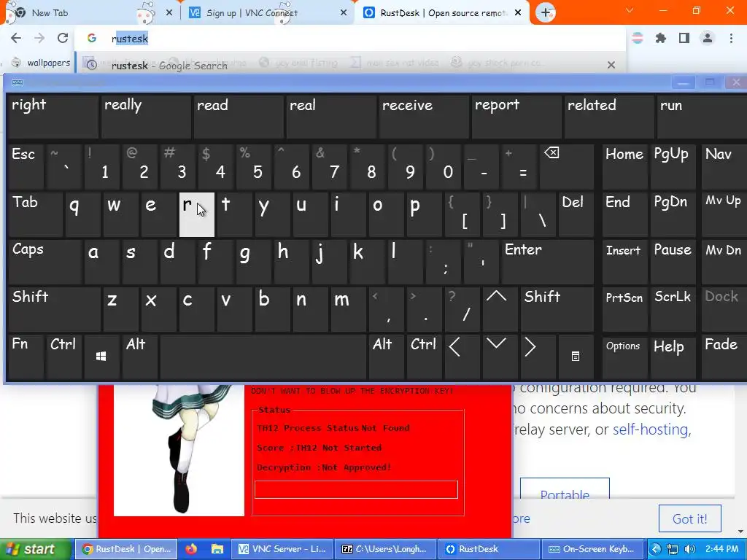Open the file explorer taskbar icon
This screenshot has width=747, height=560.
coord(217,549)
